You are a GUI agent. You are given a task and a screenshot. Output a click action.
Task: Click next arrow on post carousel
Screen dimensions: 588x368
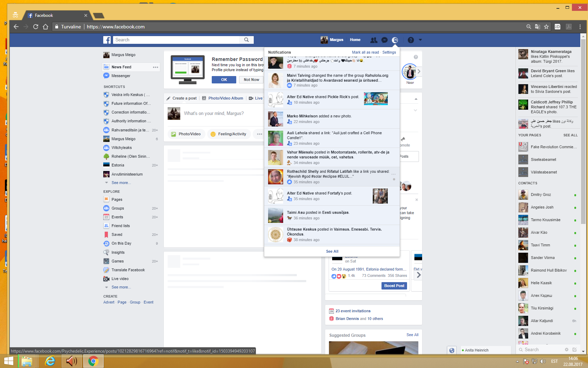419,275
